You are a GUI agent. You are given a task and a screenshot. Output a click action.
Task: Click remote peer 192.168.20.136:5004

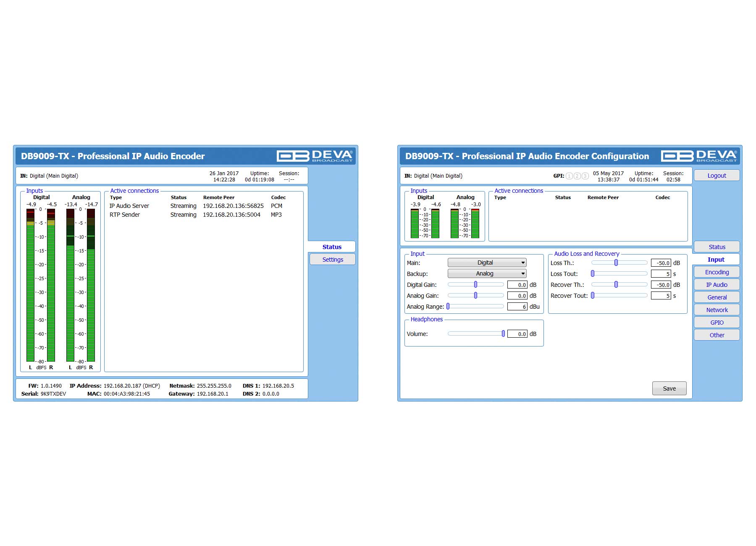(231, 215)
